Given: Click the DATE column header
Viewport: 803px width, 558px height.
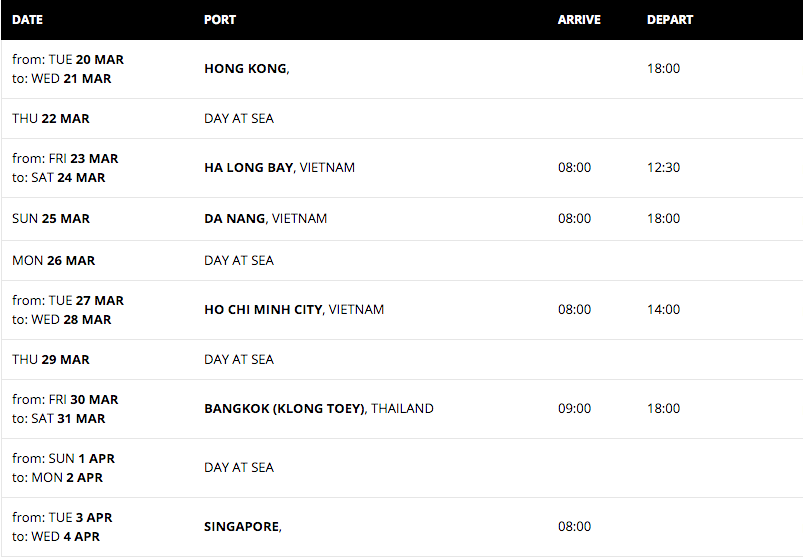Looking at the screenshot, I should [27, 20].
